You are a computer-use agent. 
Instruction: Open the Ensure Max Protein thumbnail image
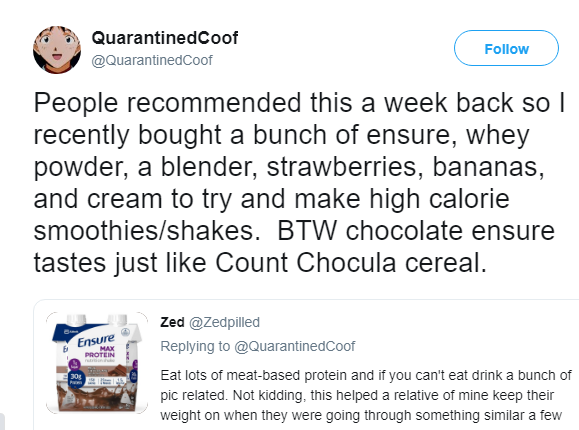[97, 362]
